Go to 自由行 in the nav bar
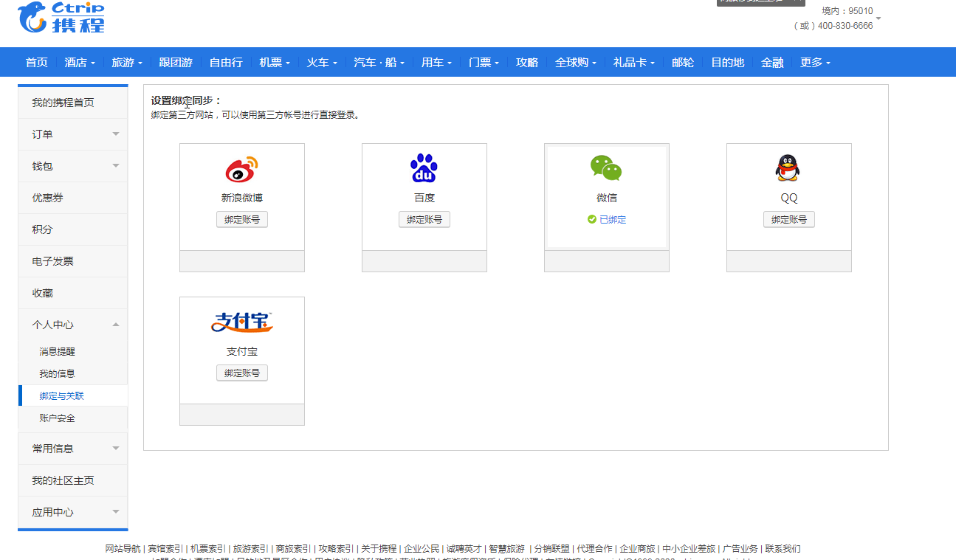Screen dimensions: 956x560 (x=226, y=63)
